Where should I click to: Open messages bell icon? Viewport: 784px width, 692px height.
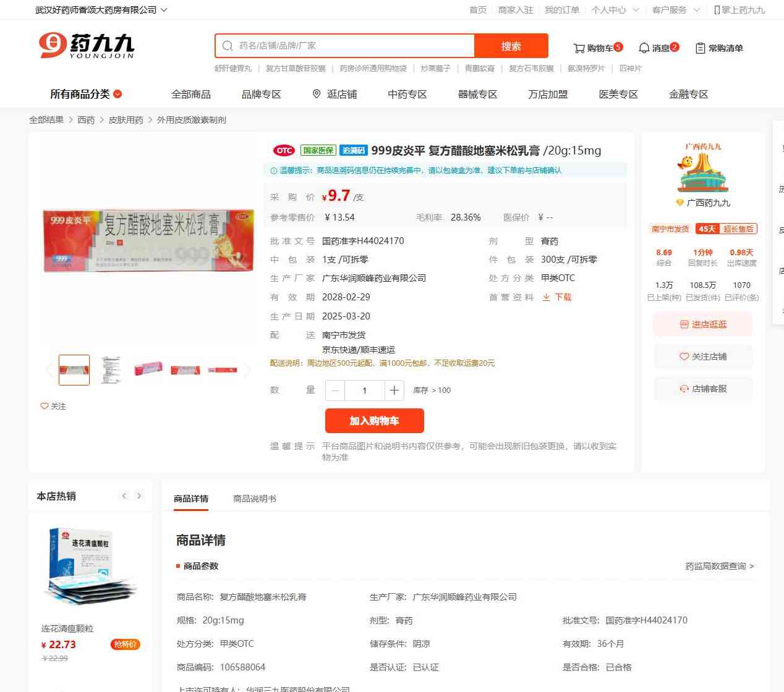pyautogui.click(x=644, y=48)
